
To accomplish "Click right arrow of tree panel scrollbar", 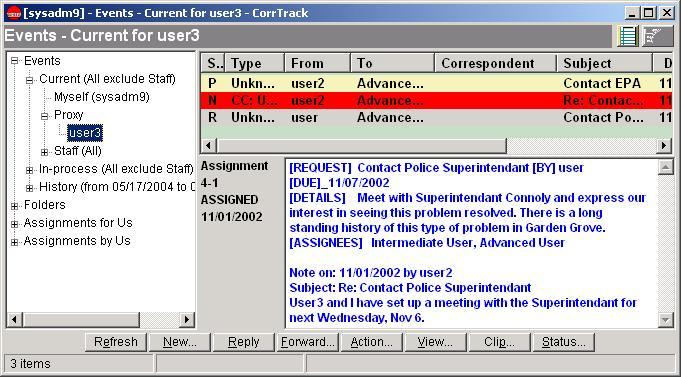I will click(186, 320).
